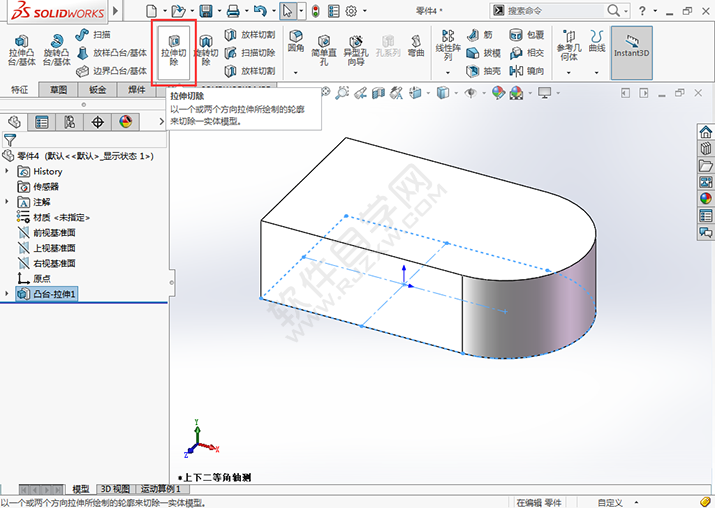Click the Undo arrow icon
Viewport: 715px width, 508px height.
260,10
